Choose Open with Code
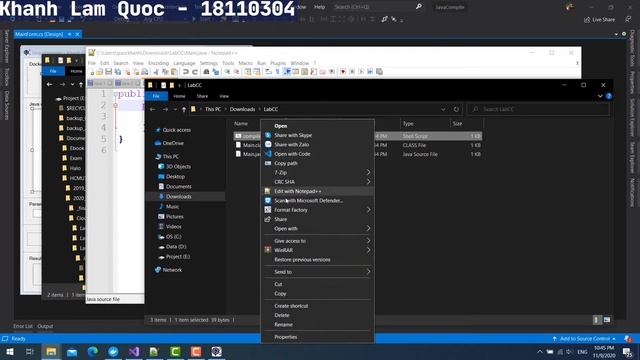This screenshot has width=640, height=360. (318, 154)
